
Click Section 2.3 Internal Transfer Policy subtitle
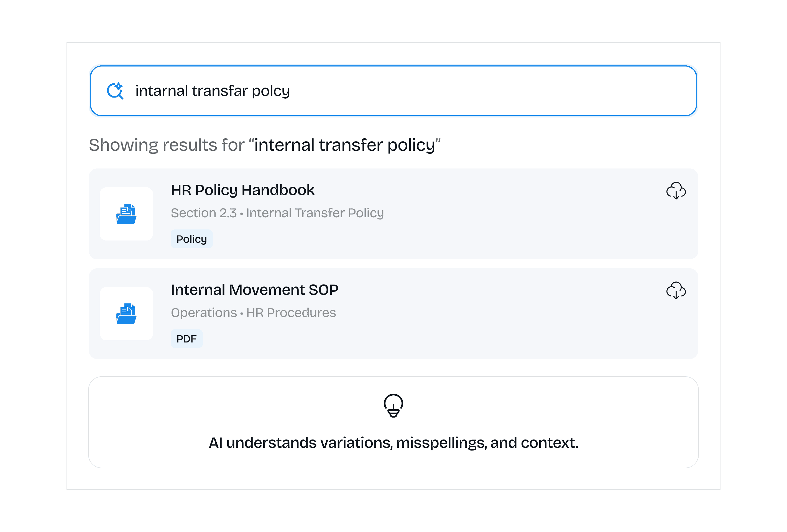(x=277, y=213)
